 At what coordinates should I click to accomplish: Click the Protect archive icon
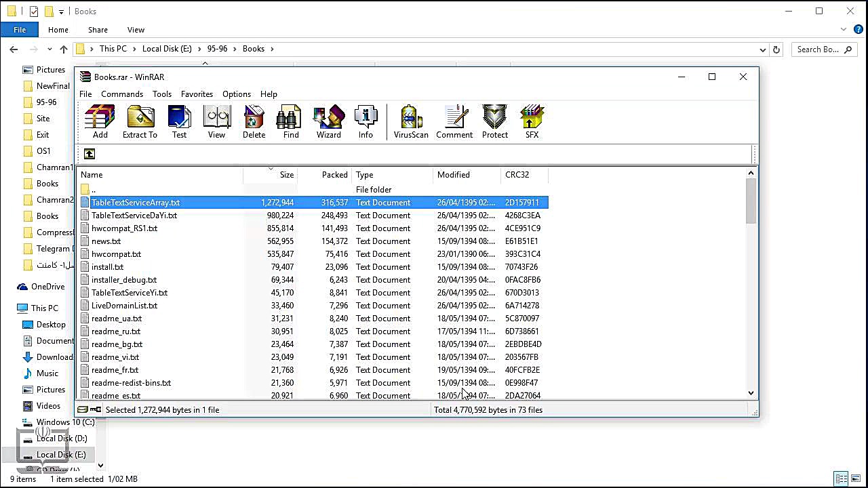tap(495, 122)
